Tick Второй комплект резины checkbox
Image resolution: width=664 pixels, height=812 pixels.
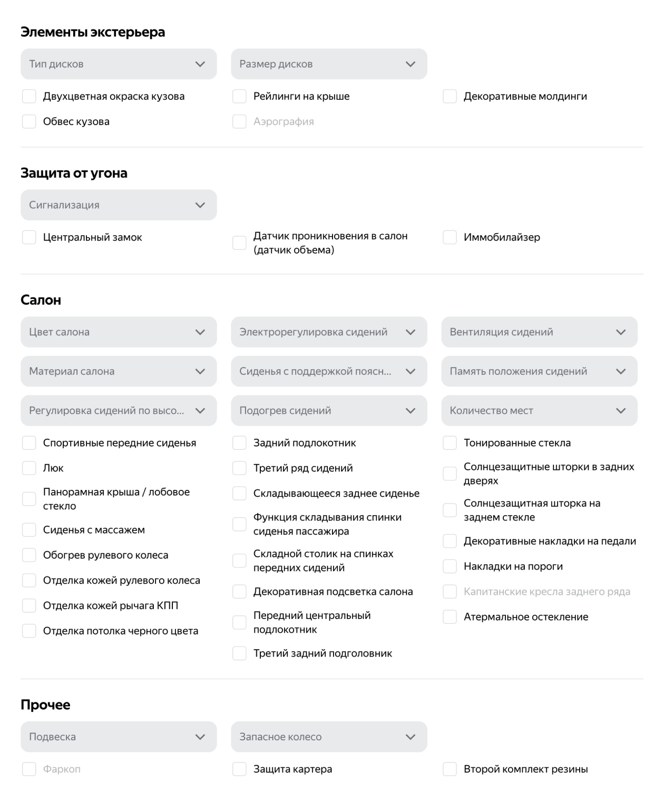point(450,769)
